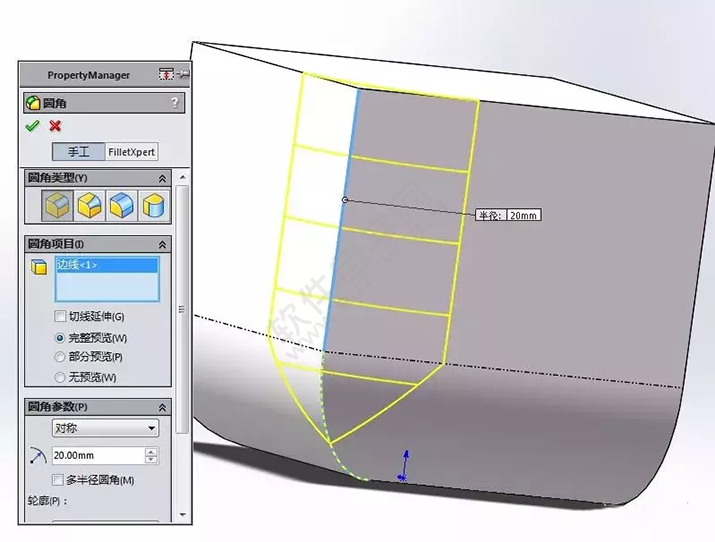Image resolution: width=715 pixels, height=542 pixels.
Task: Click the edge selection cube icon
Action: click(x=39, y=267)
